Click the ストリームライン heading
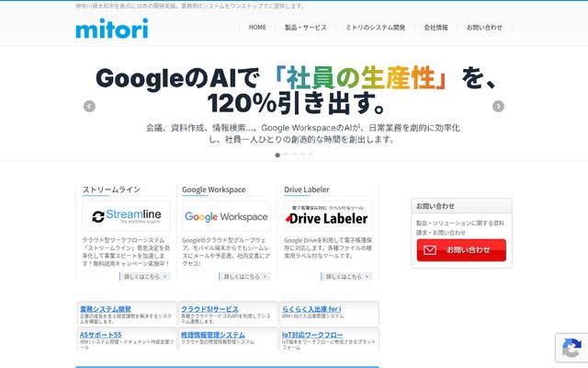Viewport: 588px width, 368px height. [x=111, y=190]
